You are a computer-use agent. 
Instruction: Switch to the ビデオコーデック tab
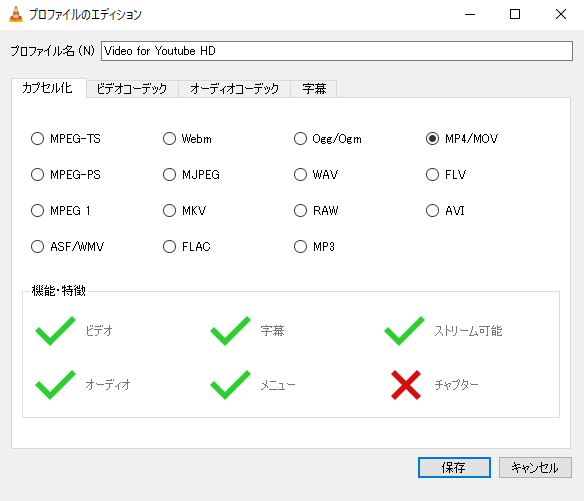point(132,89)
